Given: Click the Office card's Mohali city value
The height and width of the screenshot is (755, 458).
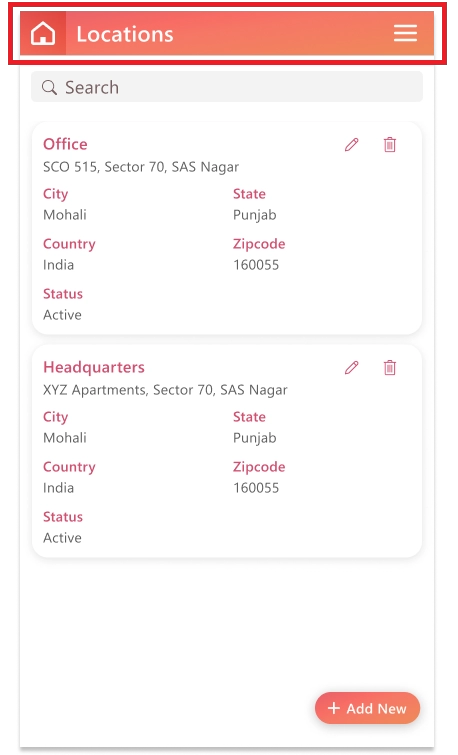Looking at the screenshot, I should coord(65,215).
